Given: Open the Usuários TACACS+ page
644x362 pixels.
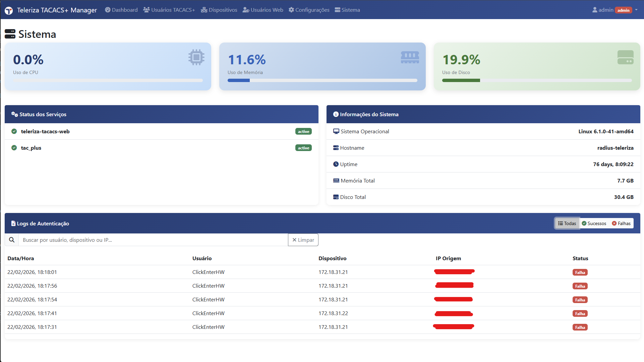Looking at the screenshot, I should point(169,10).
